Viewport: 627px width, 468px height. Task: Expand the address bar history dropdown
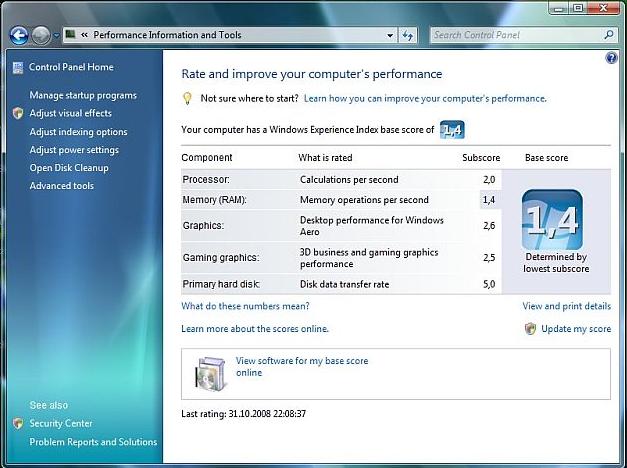[390, 36]
